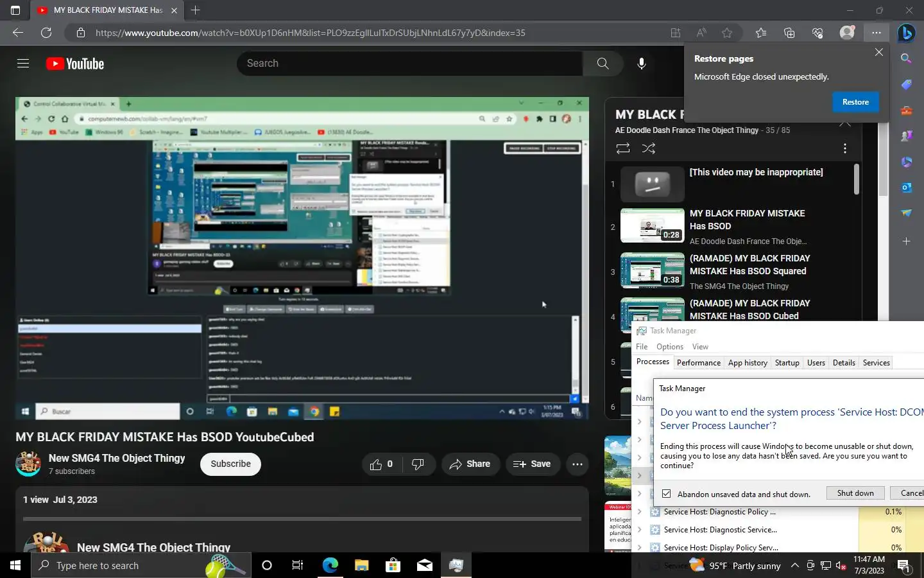
Task: Open Edge Favorites list
Action: (761, 33)
